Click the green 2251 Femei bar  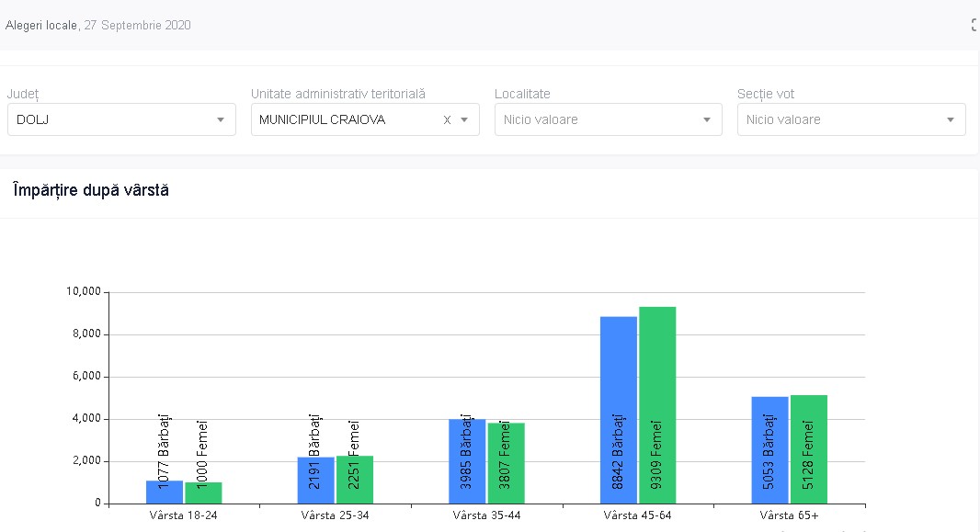tap(355, 480)
